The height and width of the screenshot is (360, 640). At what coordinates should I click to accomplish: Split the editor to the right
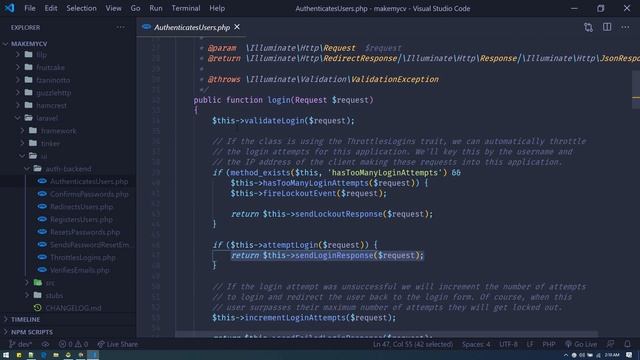607,27
